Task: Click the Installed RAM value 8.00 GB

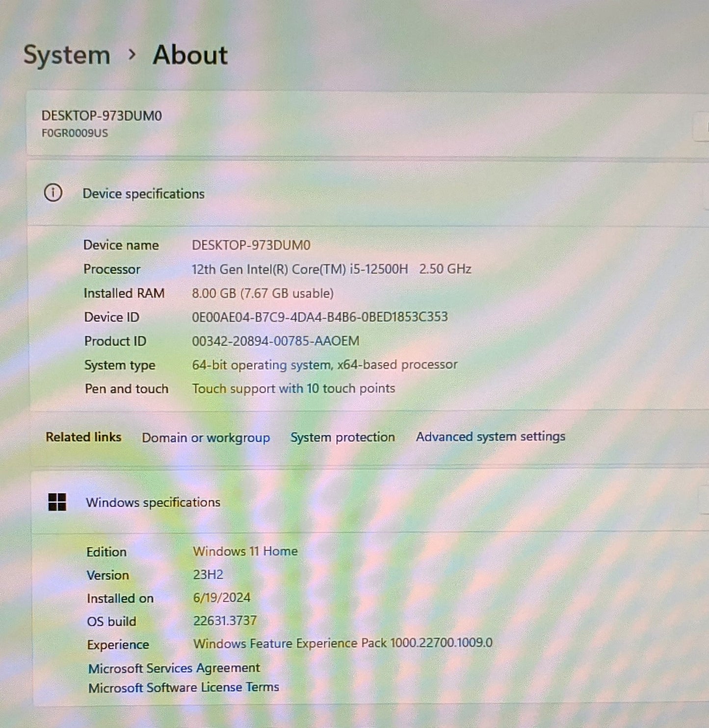Action: click(263, 293)
